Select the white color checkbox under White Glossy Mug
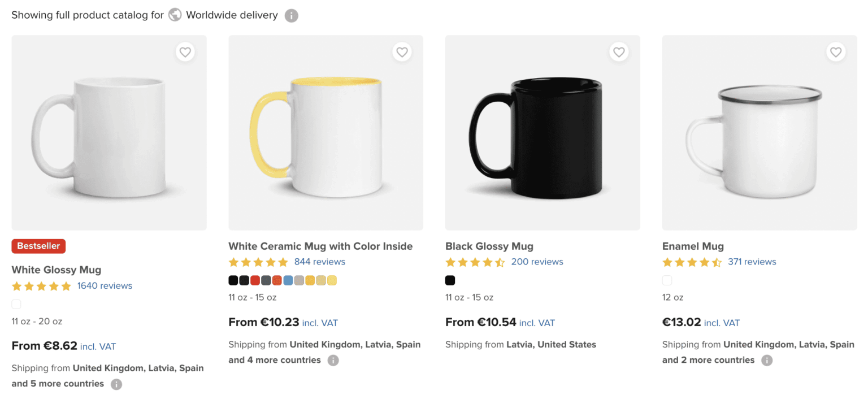 pyautogui.click(x=16, y=304)
